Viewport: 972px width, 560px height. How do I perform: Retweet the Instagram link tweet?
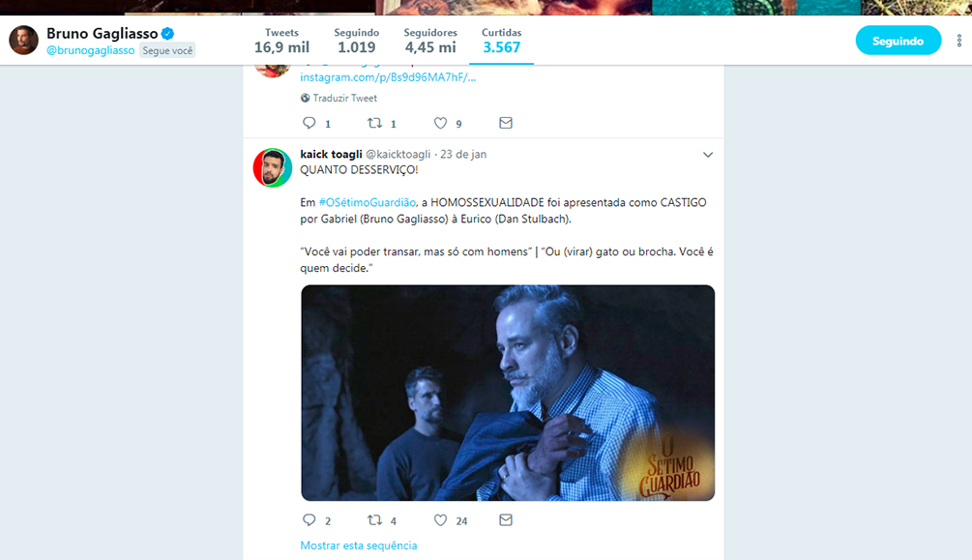coord(375,123)
